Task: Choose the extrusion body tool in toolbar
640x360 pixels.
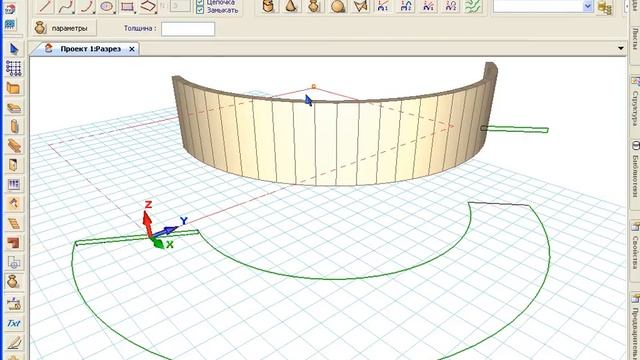Action: (268, 7)
